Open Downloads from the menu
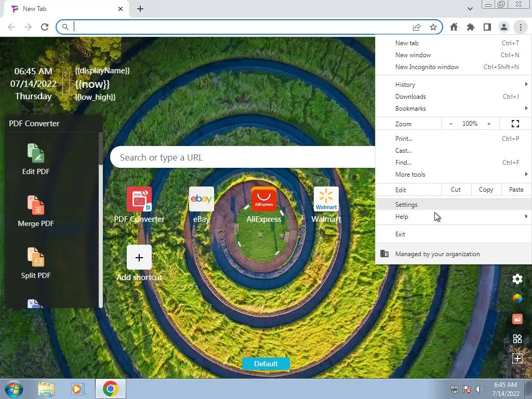Screen dimensions: 532x399 click(453, 96)
